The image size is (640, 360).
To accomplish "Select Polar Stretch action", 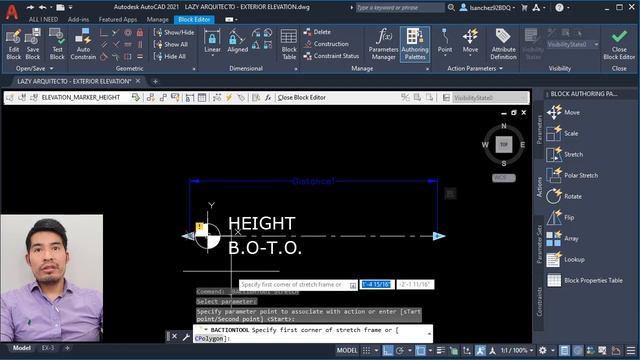I will [x=572, y=176].
